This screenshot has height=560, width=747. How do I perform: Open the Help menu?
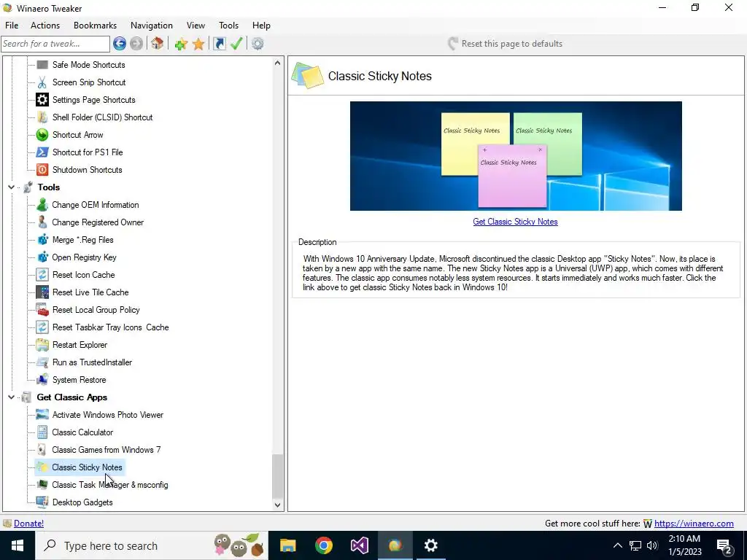click(x=261, y=26)
